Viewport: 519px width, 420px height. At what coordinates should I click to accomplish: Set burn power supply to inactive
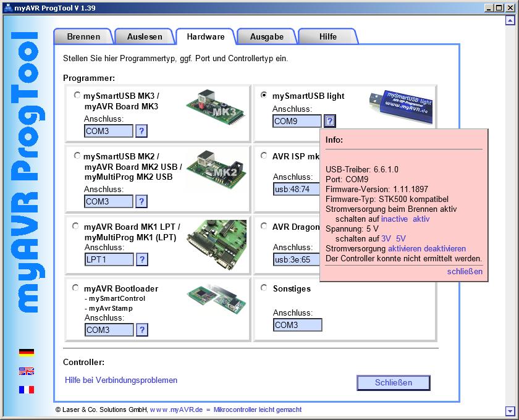[395, 219]
